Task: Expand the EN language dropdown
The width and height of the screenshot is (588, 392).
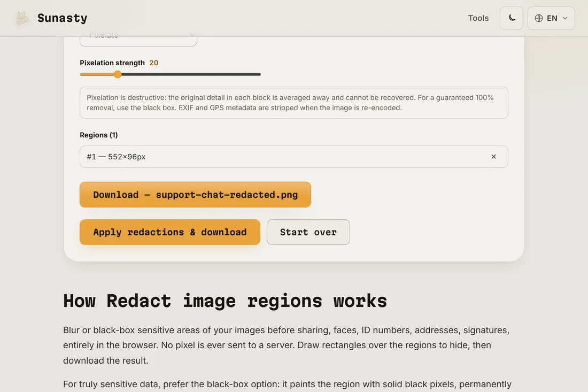Action: click(x=551, y=18)
